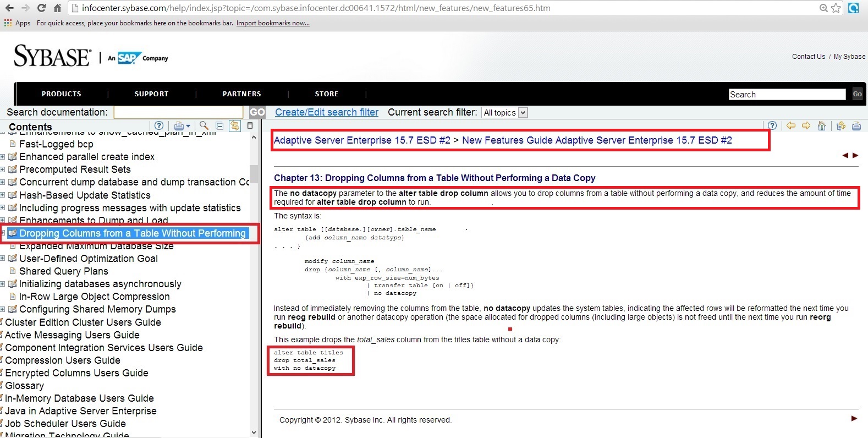
Task: Click the header Search text box
Action: click(787, 94)
